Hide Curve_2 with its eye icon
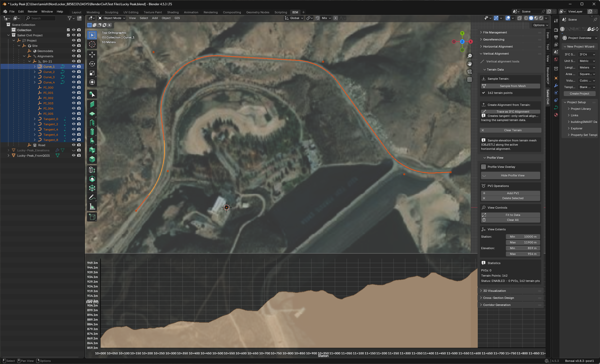The width and height of the screenshot is (600, 364). pos(74,72)
